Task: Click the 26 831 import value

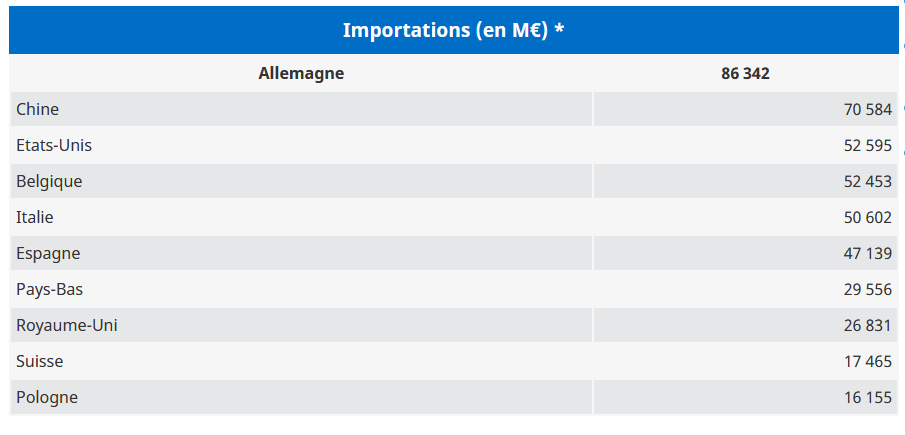Action: (867, 325)
